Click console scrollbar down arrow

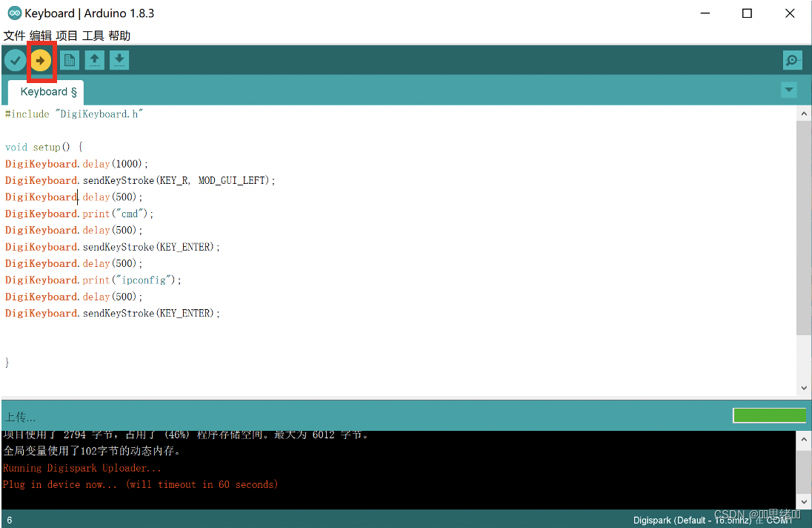(x=804, y=501)
